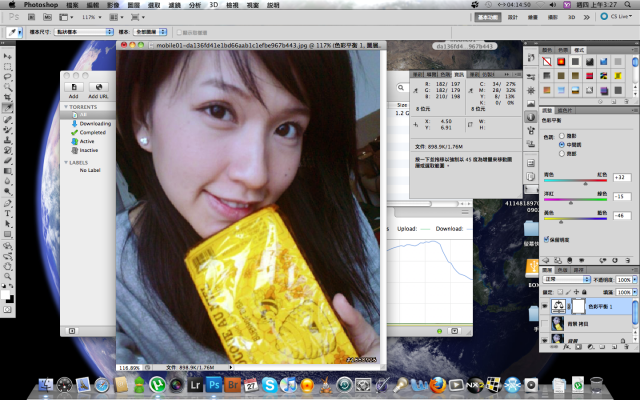
Task: Select the Dodge tool
Action: click(8, 191)
